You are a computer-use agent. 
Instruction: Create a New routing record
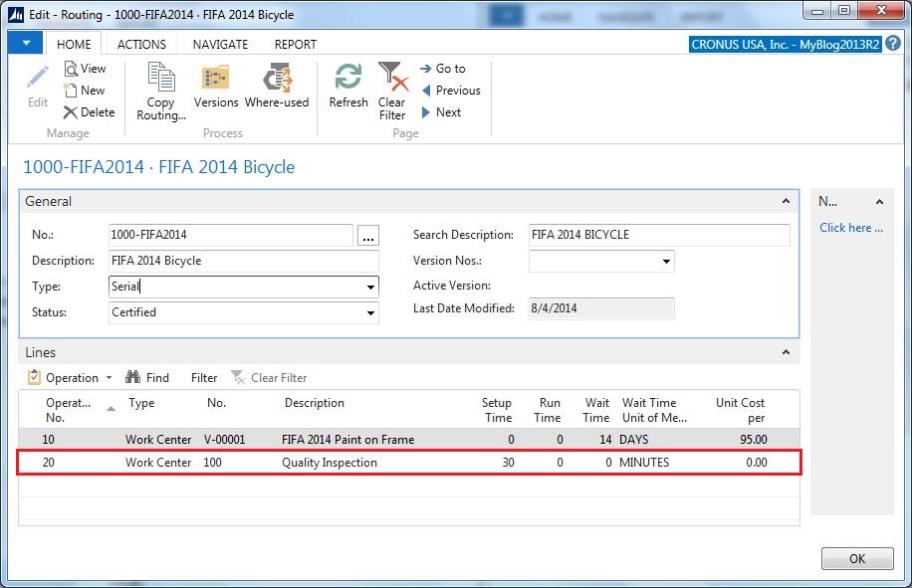pos(85,91)
